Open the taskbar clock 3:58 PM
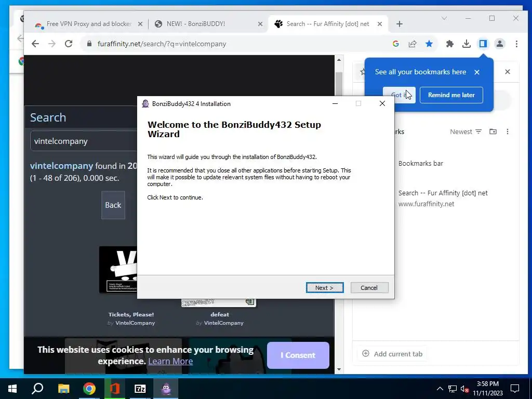Viewport: 532px width, 399px height. tap(488, 389)
